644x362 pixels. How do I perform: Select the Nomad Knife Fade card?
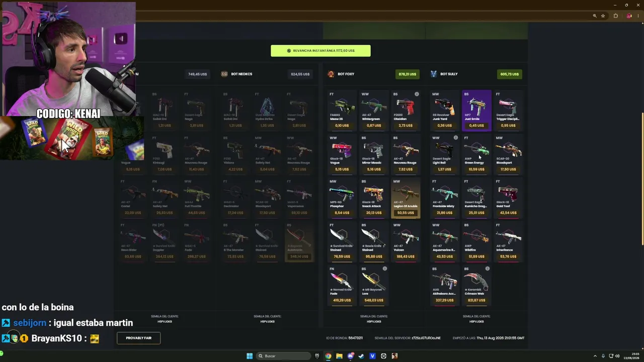[342, 285]
